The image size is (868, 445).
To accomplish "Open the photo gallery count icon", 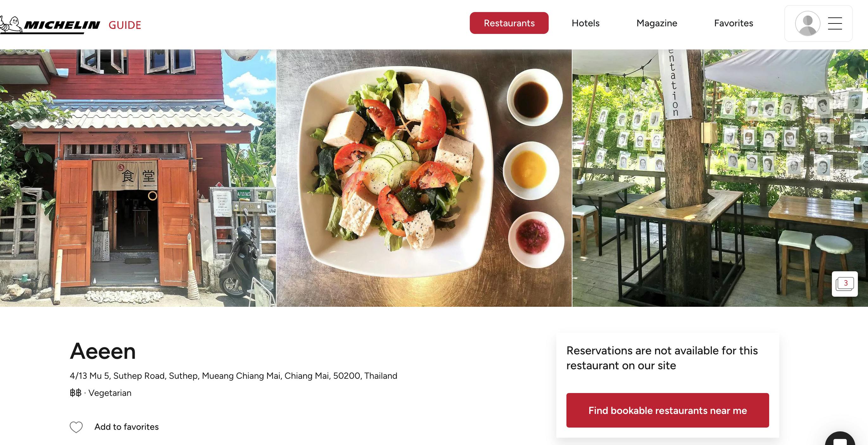I will tap(845, 284).
